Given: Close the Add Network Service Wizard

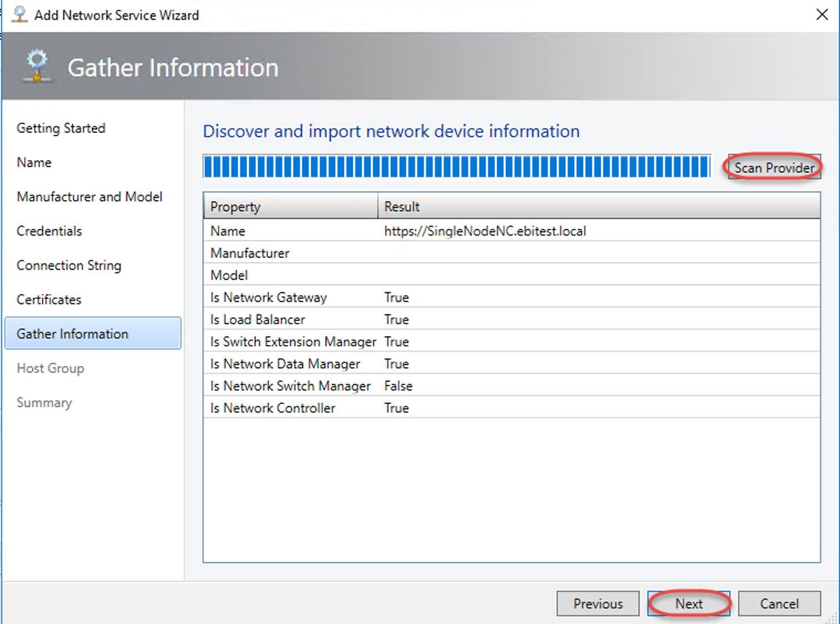Looking at the screenshot, I should (x=822, y=14).
